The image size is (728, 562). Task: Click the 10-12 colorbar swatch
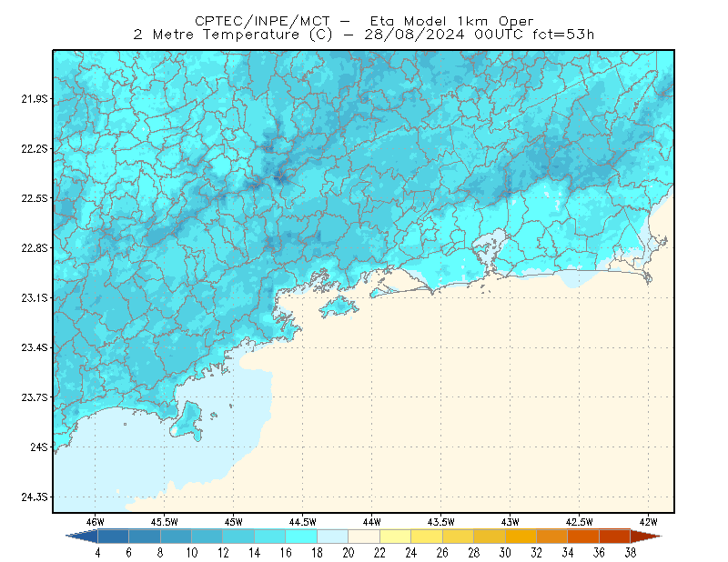207,537
